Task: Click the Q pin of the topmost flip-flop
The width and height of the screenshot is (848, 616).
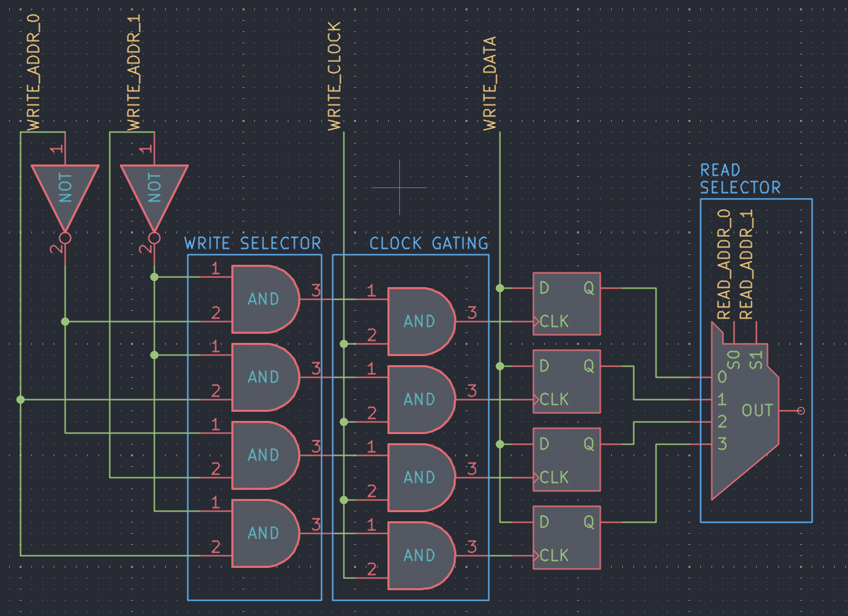Action: coord(589,288)
